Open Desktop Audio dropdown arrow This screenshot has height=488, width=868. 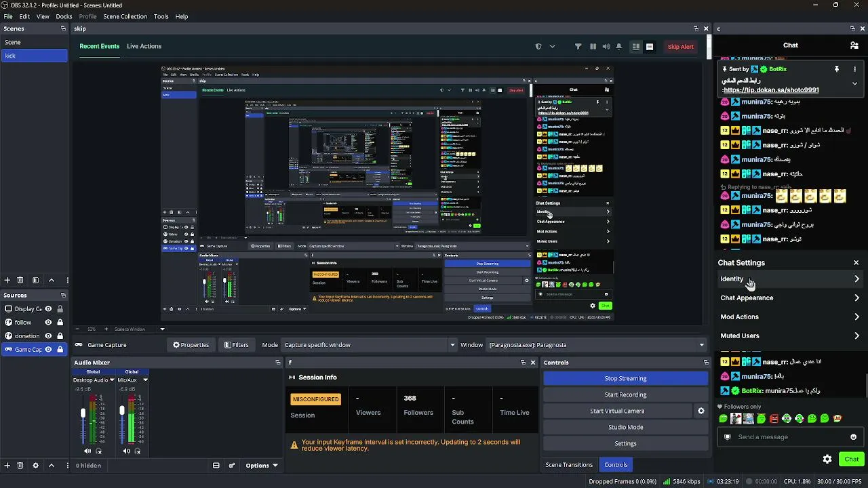pos(111,380)
